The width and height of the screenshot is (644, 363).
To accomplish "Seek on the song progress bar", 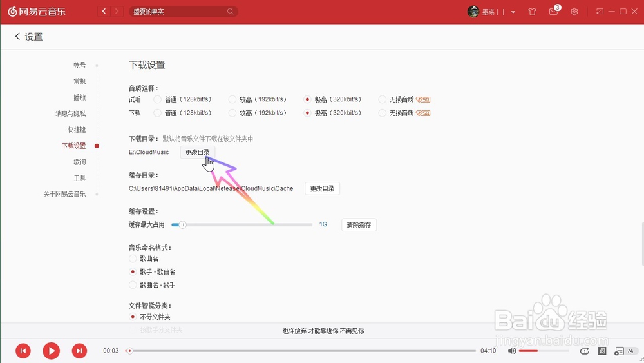I will click(302, 351).
